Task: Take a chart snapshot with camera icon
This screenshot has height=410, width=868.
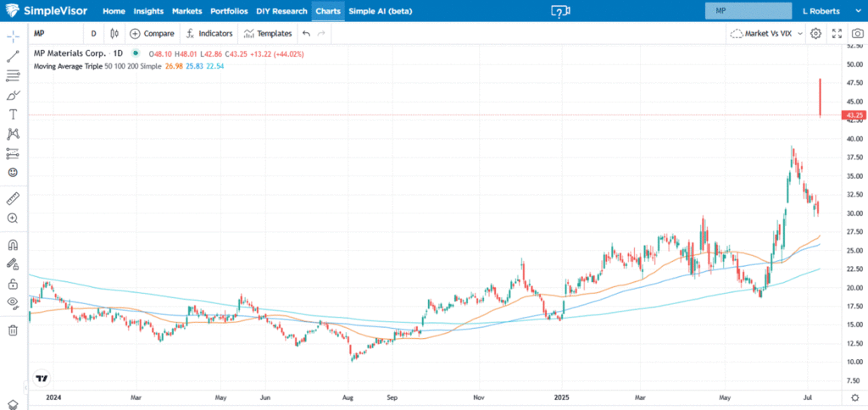Action: click(x=858, y=34)
